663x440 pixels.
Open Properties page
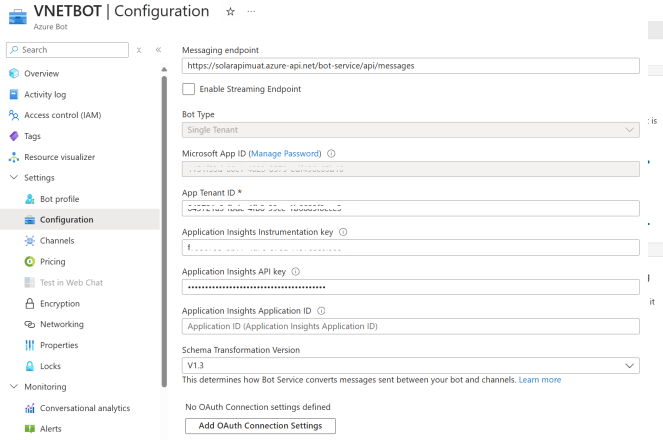(x=59, y=345)
